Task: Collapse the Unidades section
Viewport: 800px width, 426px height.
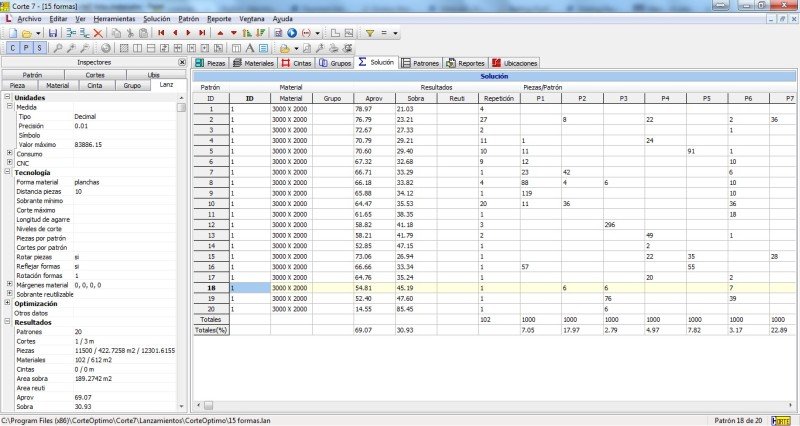Action: coord(7,97)
